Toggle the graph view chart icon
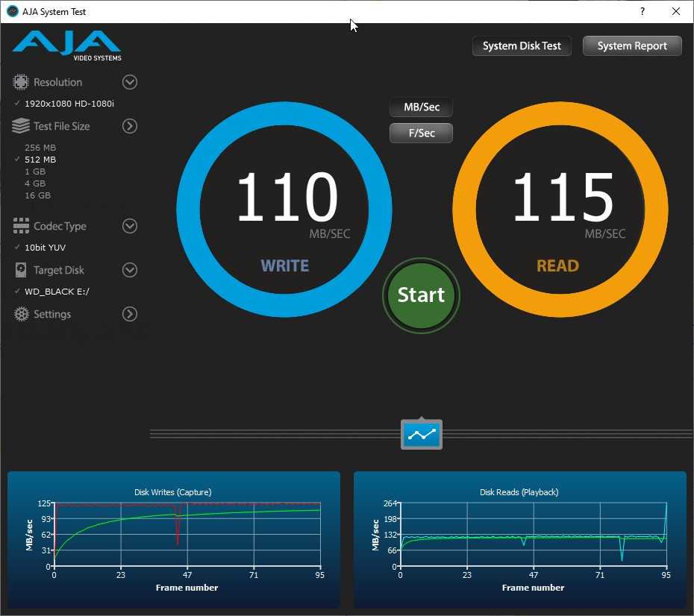 [x=422, y=434]
